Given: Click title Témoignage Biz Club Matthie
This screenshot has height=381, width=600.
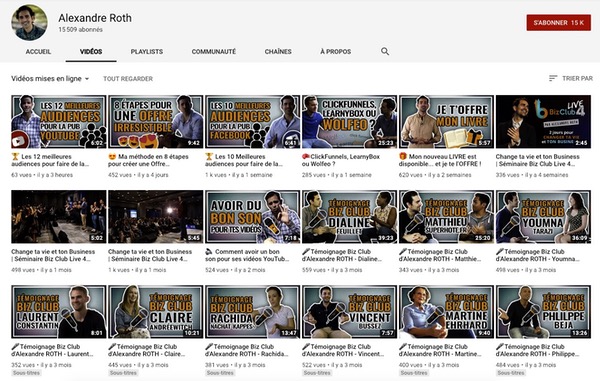Looking at the screenshot, I should 440,255.
